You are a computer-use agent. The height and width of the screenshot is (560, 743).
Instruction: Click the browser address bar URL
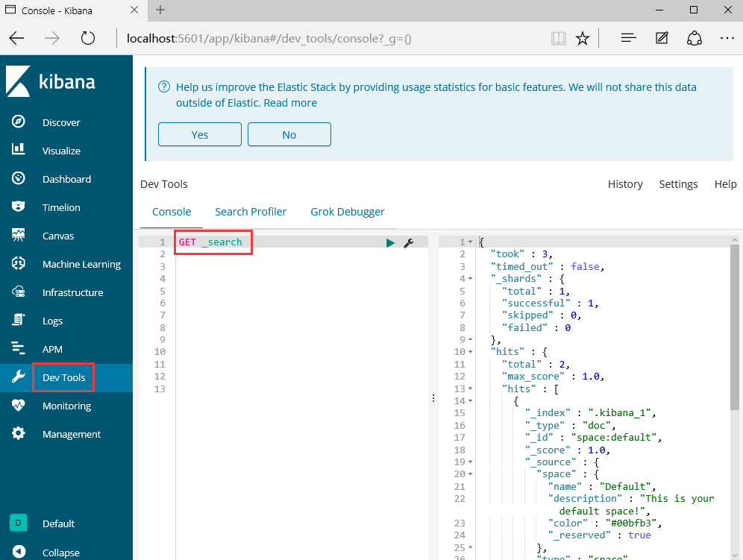click(269, 38)
